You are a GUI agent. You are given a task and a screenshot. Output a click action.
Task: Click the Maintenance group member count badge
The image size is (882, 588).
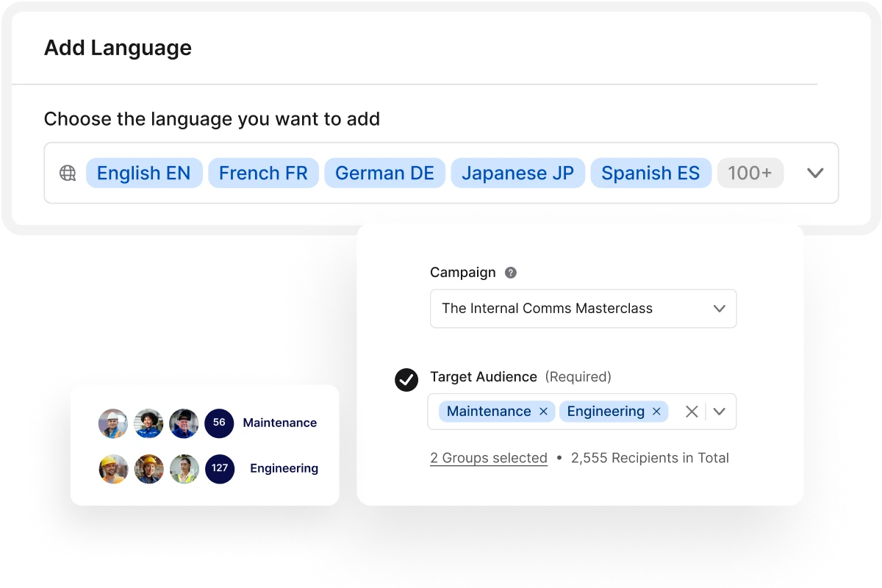coord(219,423)
